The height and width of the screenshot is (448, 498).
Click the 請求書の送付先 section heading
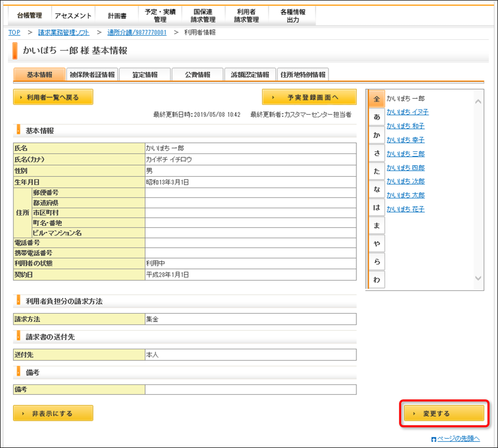click(x=50, y=337)
